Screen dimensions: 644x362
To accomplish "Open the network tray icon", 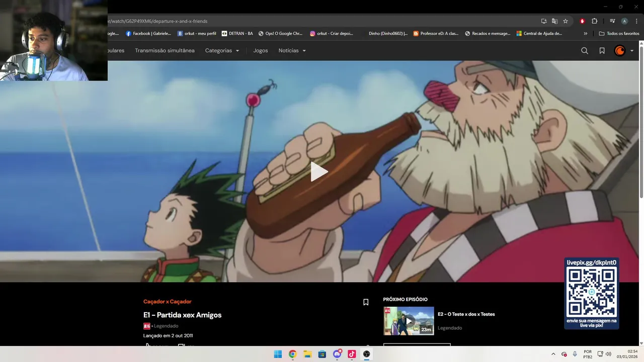I will (600, 354).
